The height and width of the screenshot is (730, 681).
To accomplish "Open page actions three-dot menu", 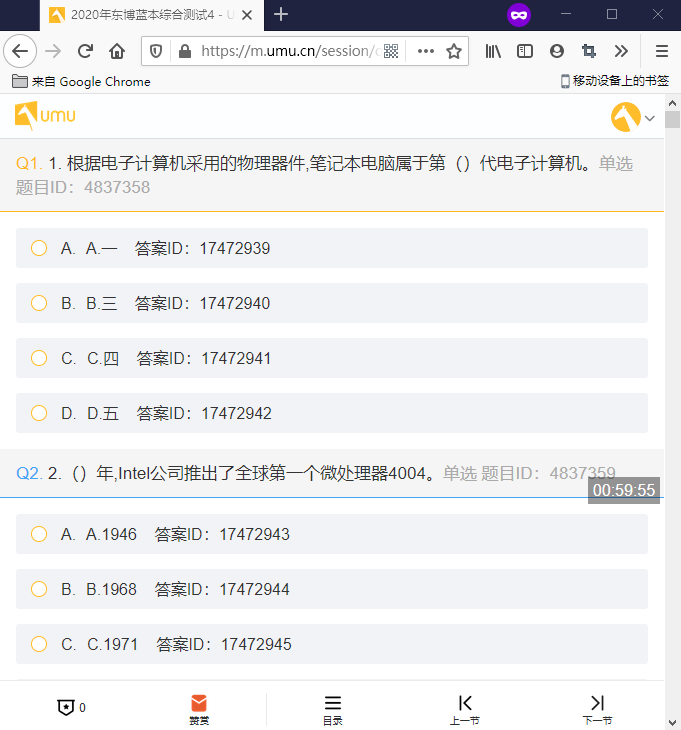I will click(425, 51).
